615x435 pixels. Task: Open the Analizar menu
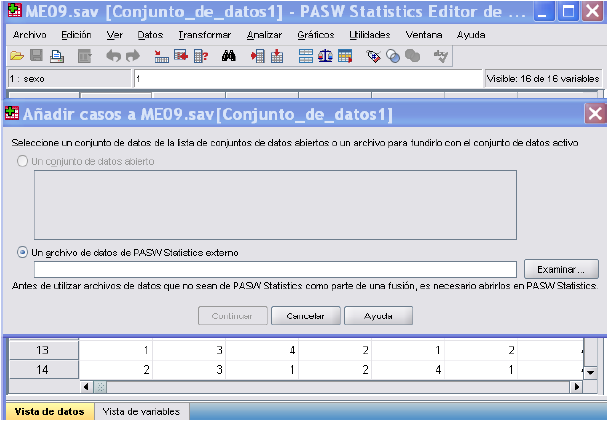click(x=264, y=35)
